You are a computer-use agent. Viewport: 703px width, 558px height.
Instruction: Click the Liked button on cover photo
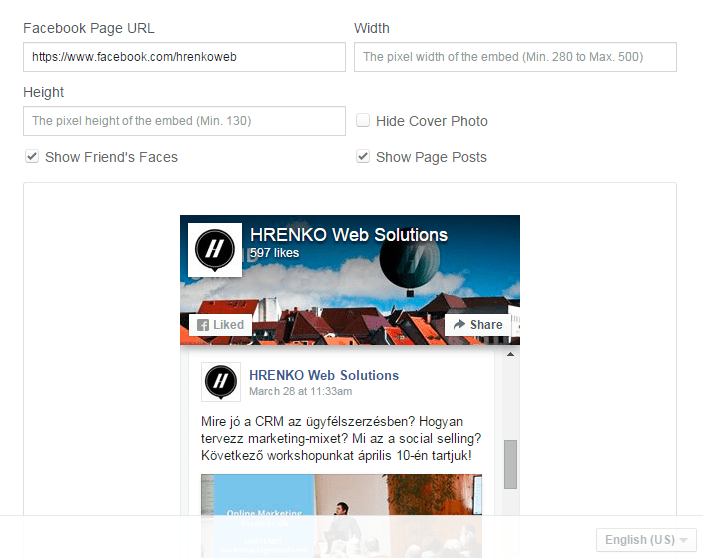[221, 325]
